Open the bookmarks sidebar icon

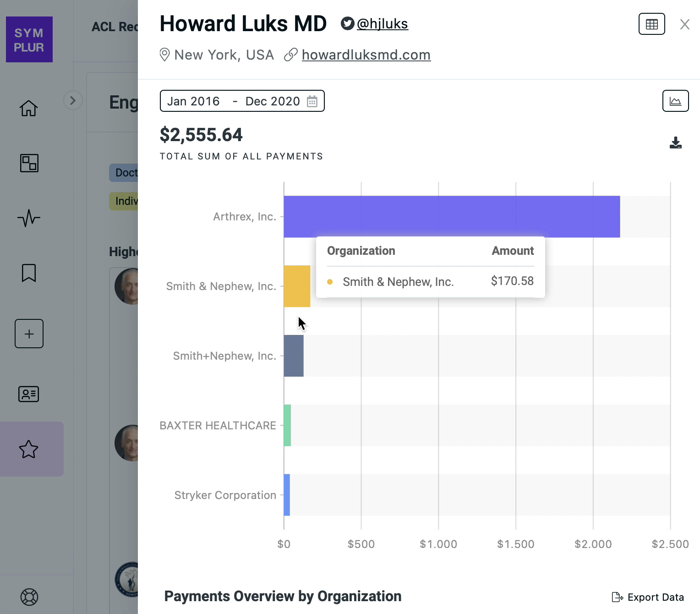tap(29, 273)
